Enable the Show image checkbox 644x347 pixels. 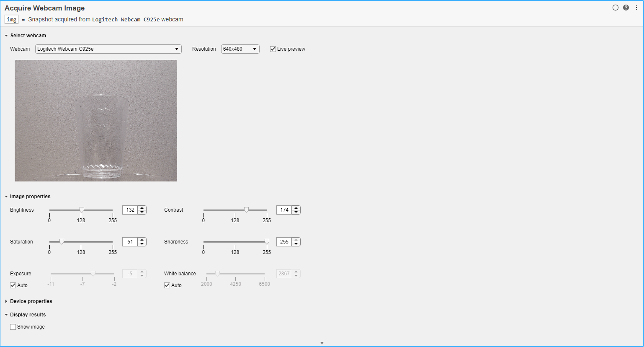tap(13, 326)
